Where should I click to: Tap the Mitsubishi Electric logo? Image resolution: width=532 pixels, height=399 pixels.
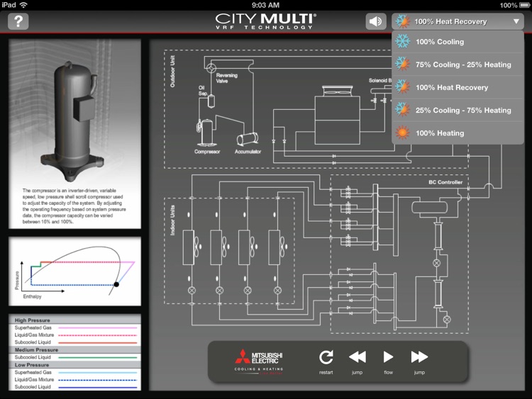(x=258, y=361)
